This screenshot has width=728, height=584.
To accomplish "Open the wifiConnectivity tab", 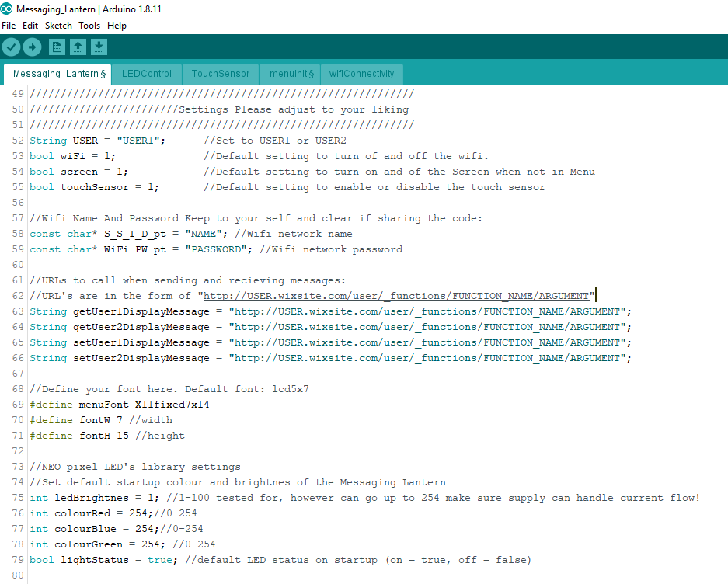I will coord(361,74).
